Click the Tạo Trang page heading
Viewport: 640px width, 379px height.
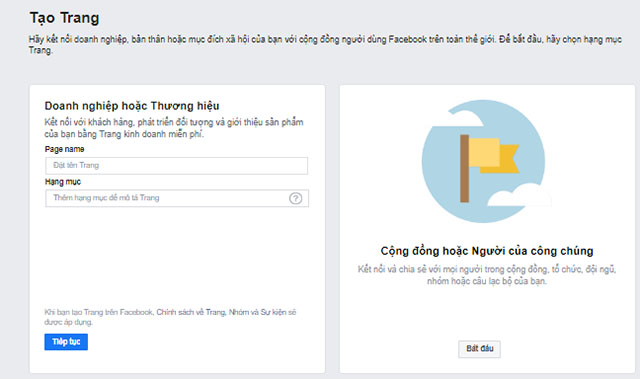coord(64,18)
